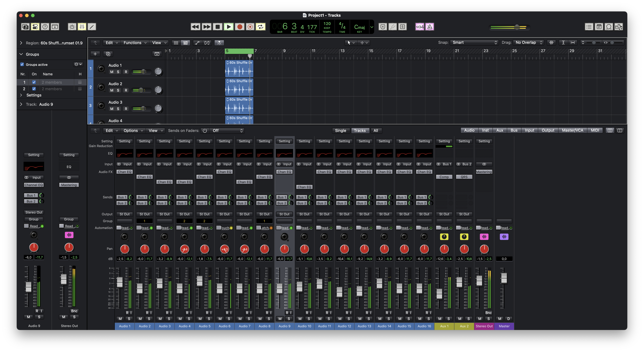Open the List Editors icon
Viewport: 644px width, 352px height.
pyautogui.click(x=589, y=27)
